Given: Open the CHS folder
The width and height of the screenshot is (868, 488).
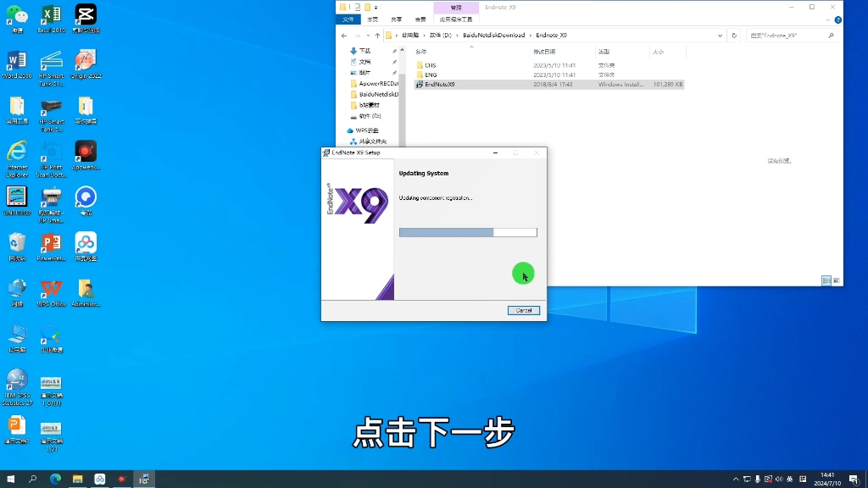Looking at the screenshot, I should click(x=430, y=65).
